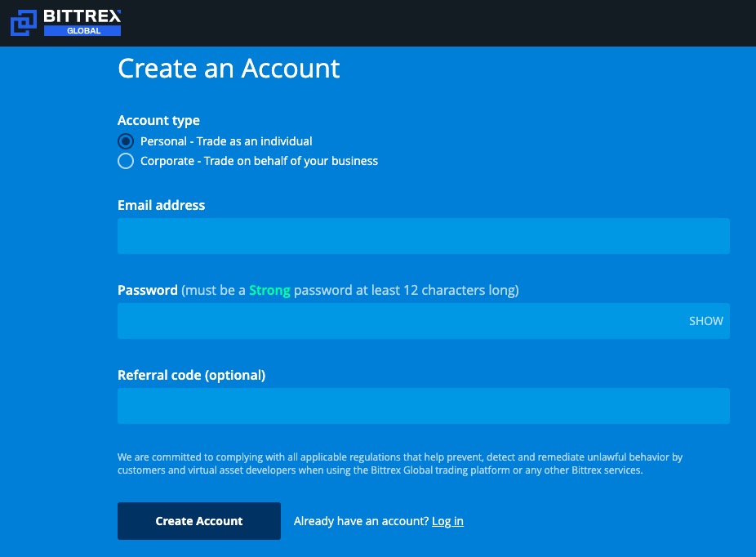Click the "Referral code (optional)" label
Viewport: 756px width, 557px height.
[191, 375]
